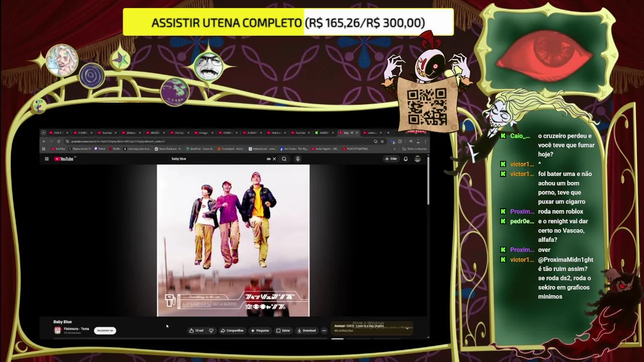Switch to the active Baby browser tab
644x362 pixels.
[348, 133]
